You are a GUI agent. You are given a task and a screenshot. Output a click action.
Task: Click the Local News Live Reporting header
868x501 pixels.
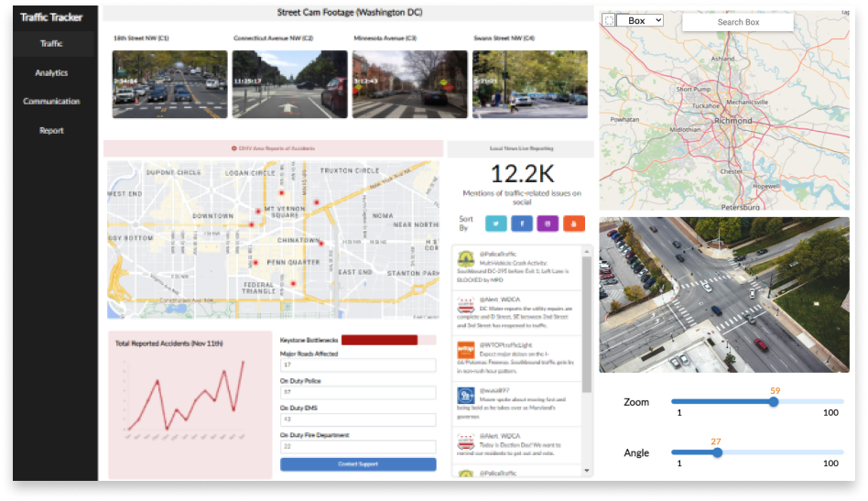[521, 148]
